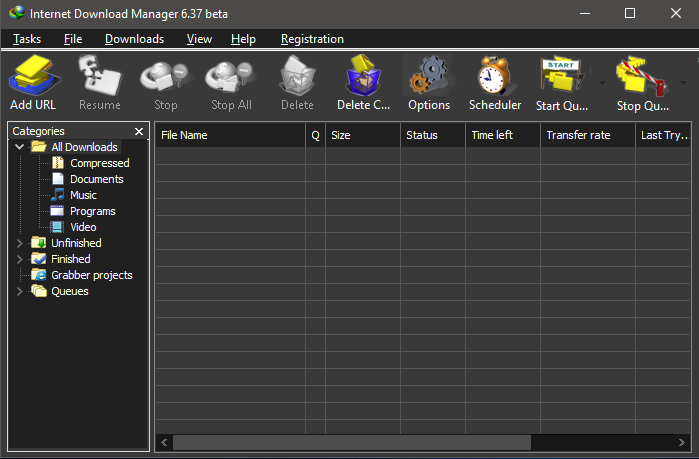Close the Categories panel

(x=139, y=131)
